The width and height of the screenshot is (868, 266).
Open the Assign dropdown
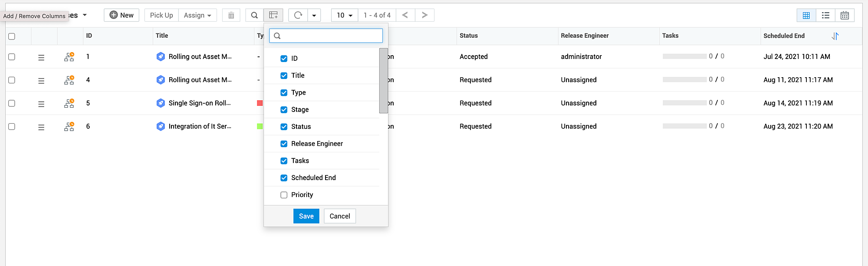click(197, 15)
